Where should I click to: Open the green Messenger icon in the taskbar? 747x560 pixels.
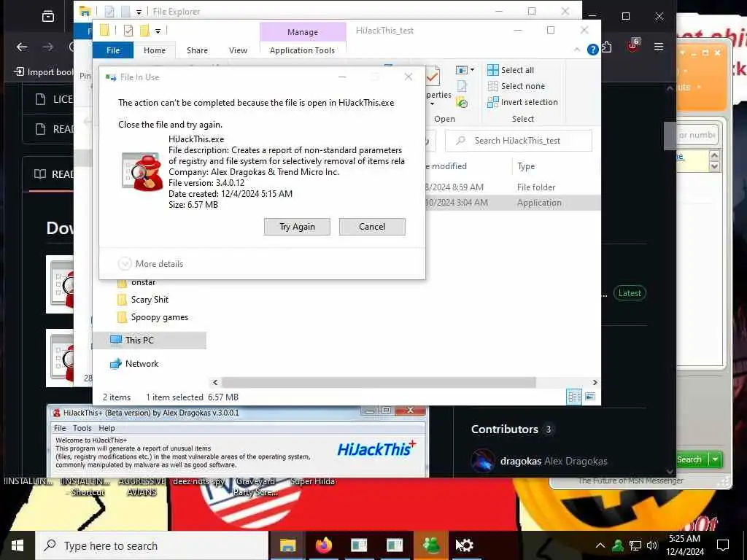point(430,545)
